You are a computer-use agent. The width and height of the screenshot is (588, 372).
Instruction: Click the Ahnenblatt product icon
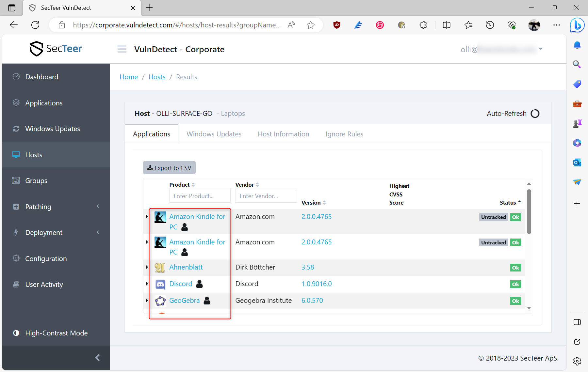pos(160,268)
